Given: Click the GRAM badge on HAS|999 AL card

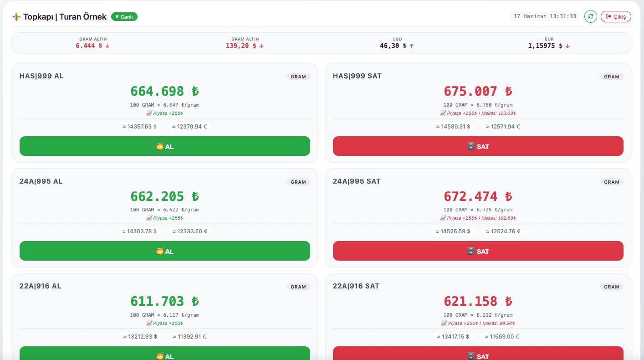Looking at the screenshot, I should coord(298,77).
